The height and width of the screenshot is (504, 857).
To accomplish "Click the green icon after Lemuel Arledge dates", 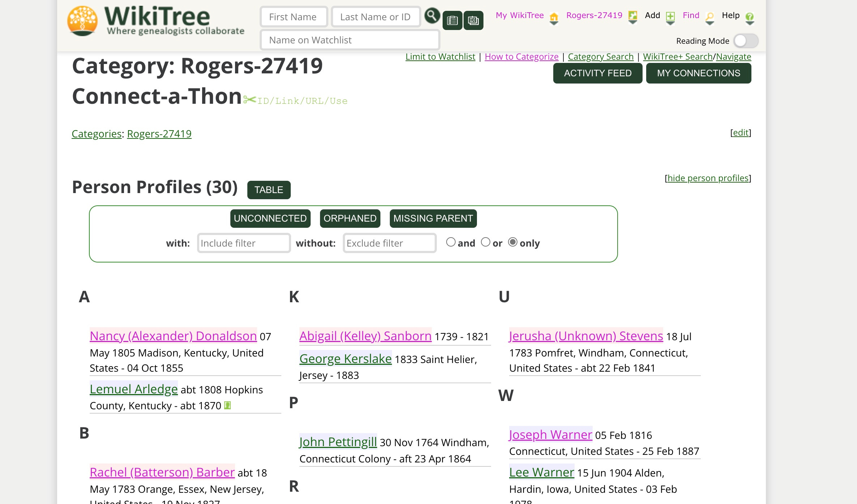I will 227,405.
